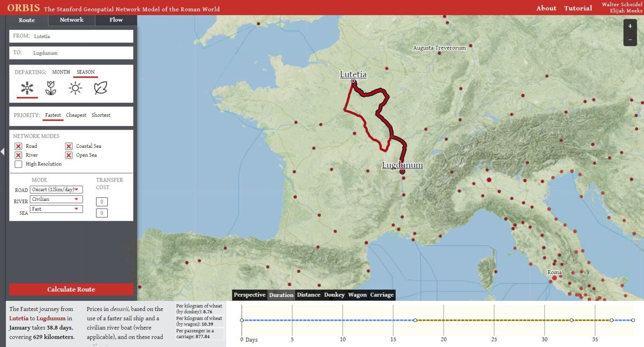
Task: Switch to the Network tab
Action: pos(71,20)
